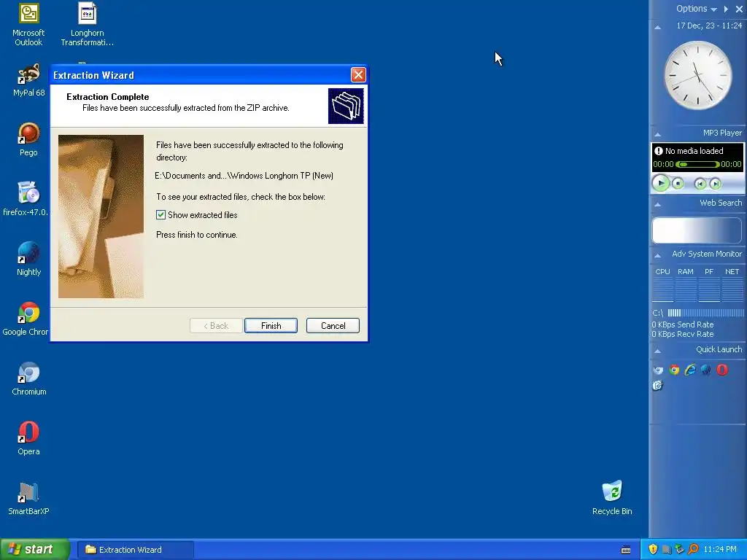Uncheck Show extracted files checkbox

(x=161, y=215)
